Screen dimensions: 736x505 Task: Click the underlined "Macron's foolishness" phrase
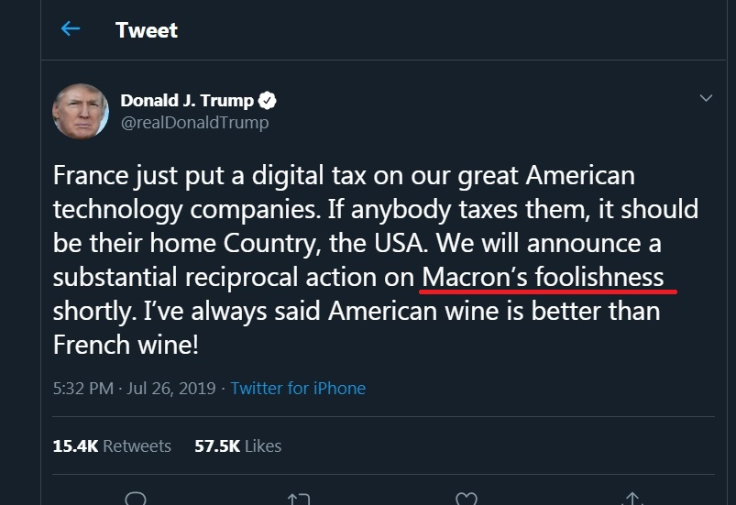543,276
